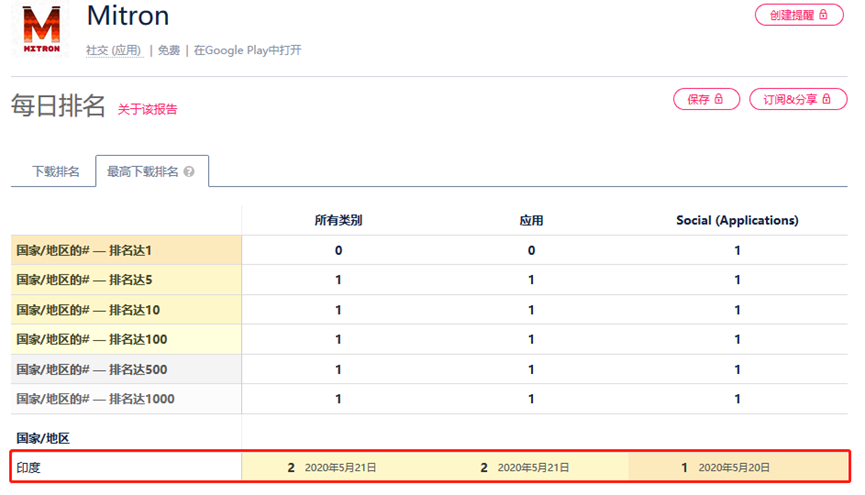
Task: Click row label 国家/地区的# — 排名达1
Action: [84, 251]
